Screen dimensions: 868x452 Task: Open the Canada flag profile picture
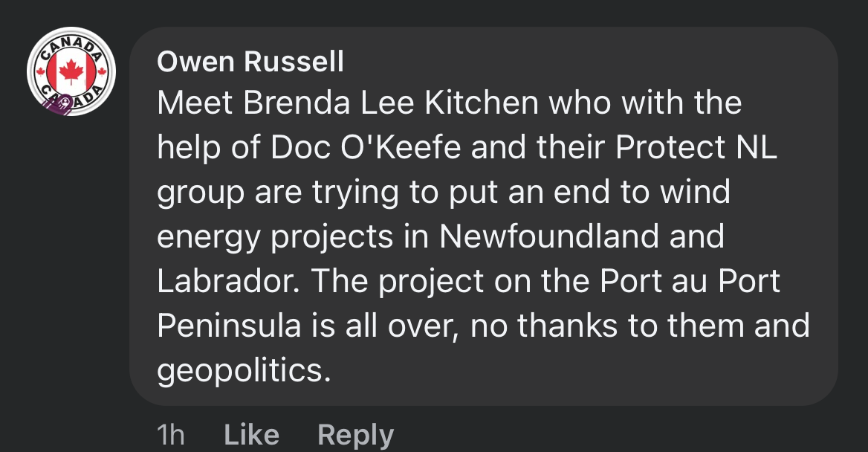coord(71,71)
